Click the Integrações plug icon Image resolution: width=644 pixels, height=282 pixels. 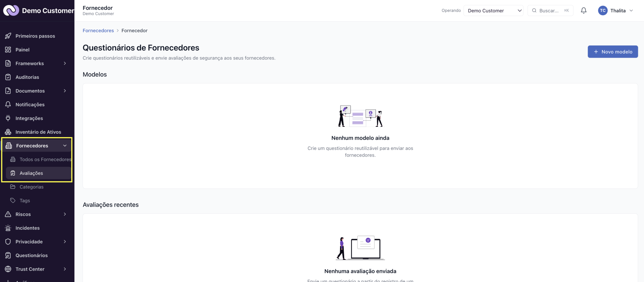click(8, 118)
